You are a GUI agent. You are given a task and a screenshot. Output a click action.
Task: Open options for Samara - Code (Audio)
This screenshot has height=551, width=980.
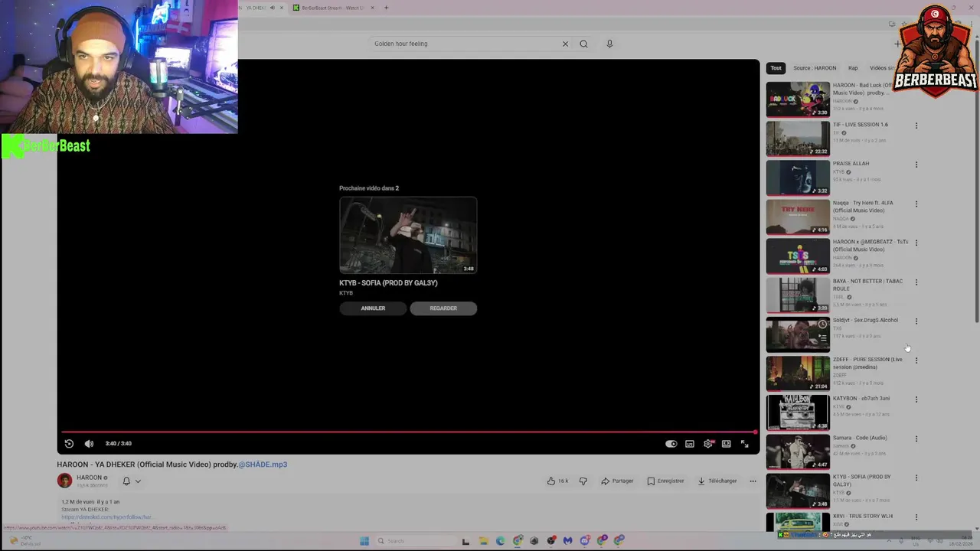click(x=916, y=439)
